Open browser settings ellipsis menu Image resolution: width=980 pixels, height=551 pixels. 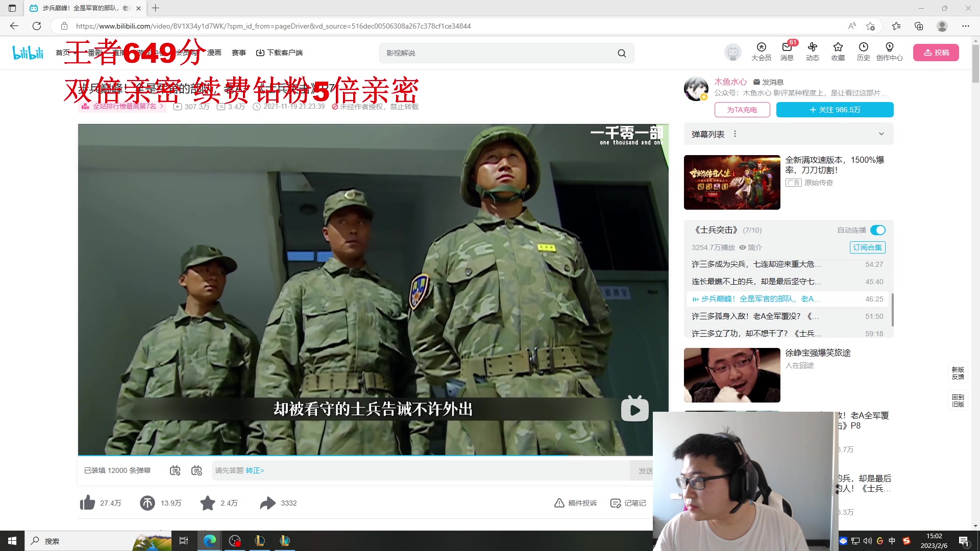point(965,26)
